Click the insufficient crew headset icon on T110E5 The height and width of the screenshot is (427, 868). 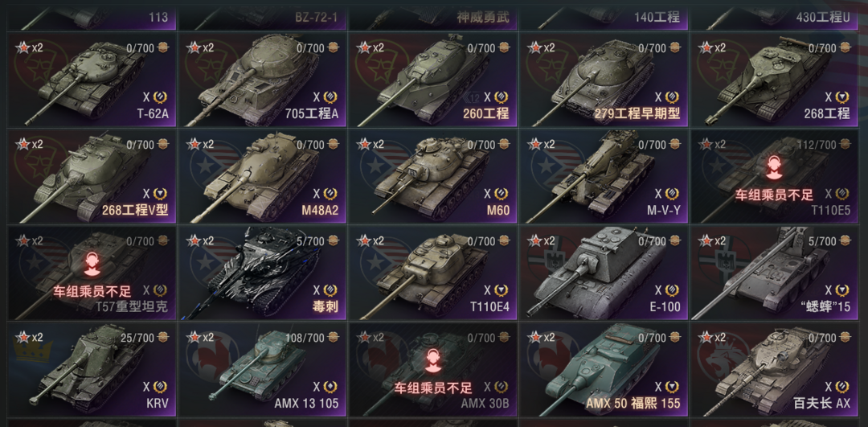[774, 167]
